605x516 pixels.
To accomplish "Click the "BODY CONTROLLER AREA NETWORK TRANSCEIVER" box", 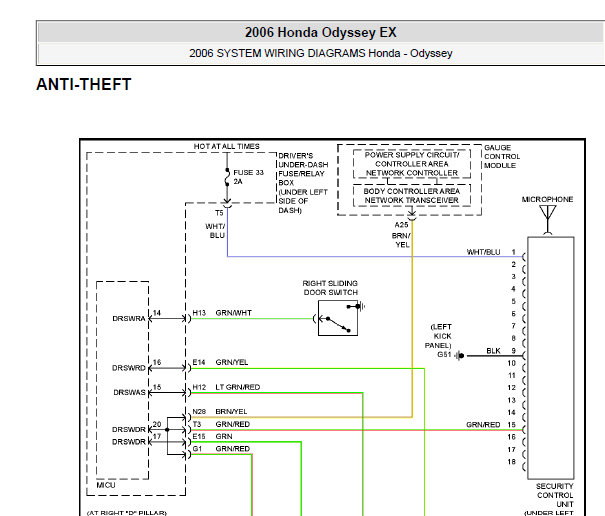I will (x=412, y=196).
